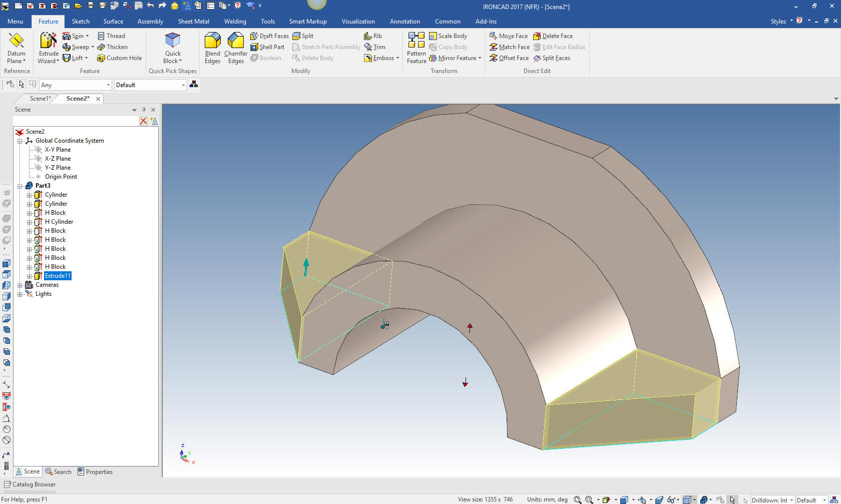Activate the Shell Part tool
The width and height of the screenshot is (841, 504).
point(268,47)
